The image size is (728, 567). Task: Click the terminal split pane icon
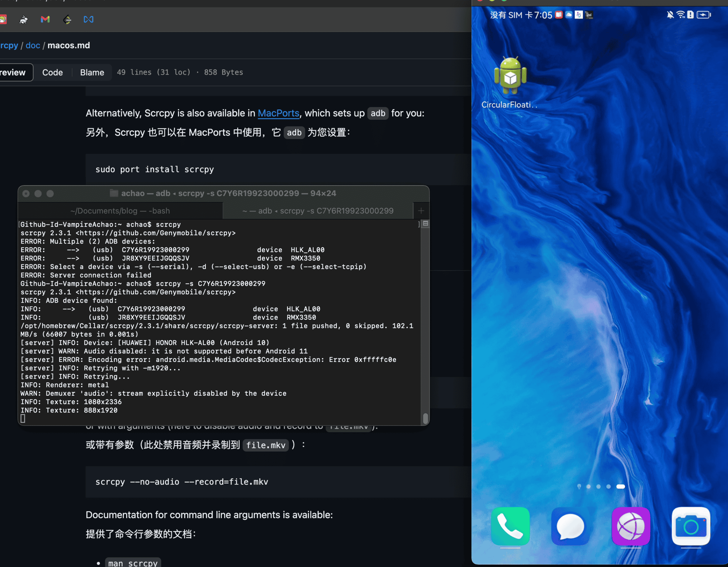click(426, 224)
